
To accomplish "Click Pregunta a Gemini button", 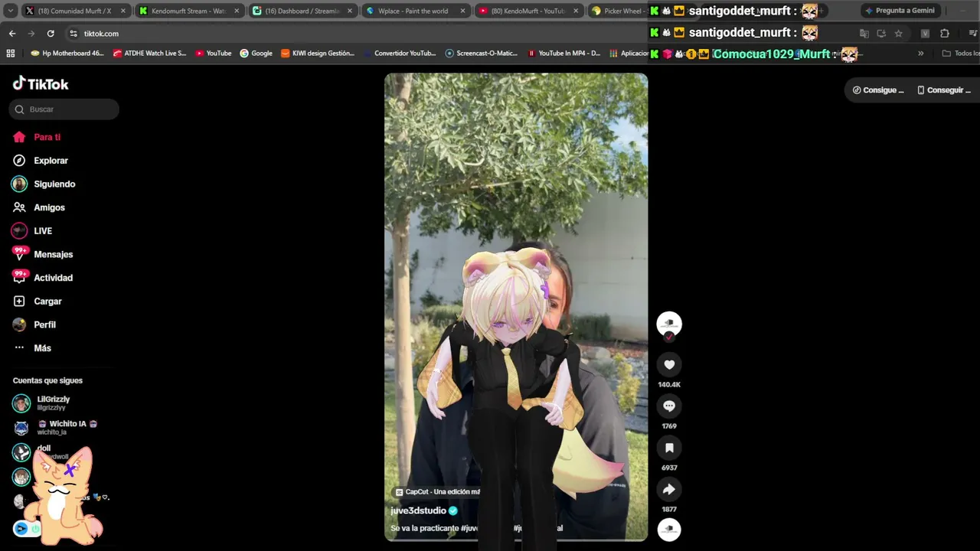I will (900, 11).
